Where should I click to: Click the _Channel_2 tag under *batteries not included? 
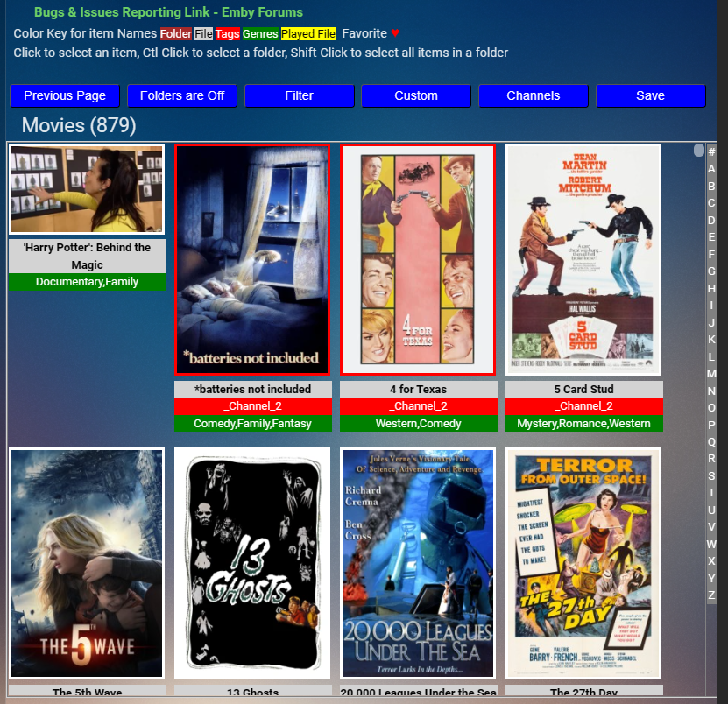pyautogui.click(x=253, y=406)
